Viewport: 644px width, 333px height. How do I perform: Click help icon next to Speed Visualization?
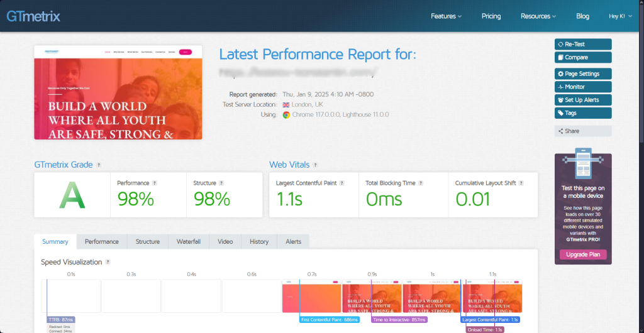coord(108,262)
